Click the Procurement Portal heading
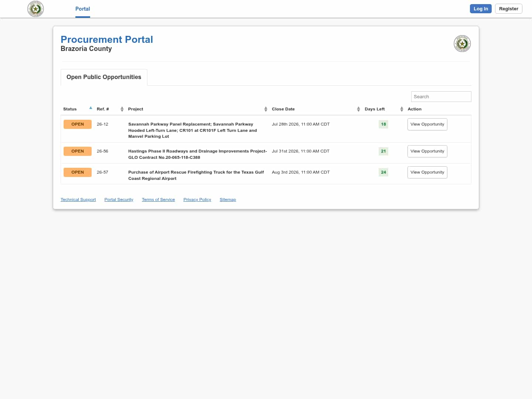 [x=107, y=40]
